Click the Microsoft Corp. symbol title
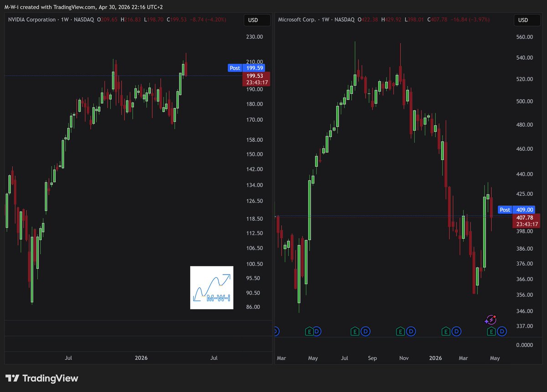The height and width of the screenshot is (392, 547). (298, 20)
